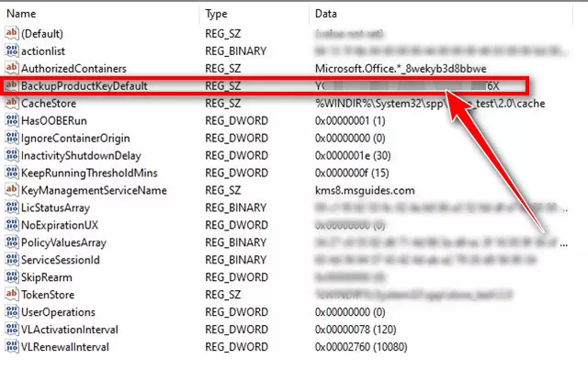Click the string icon beside BackupProductKeyDefault
The image size is (588, 381).
pyautogui.click(x=12, y=85)
